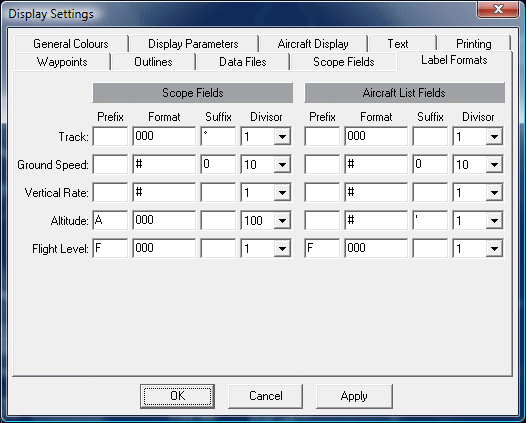
Task: Apply the label format changes
Action: click(354, 396)
